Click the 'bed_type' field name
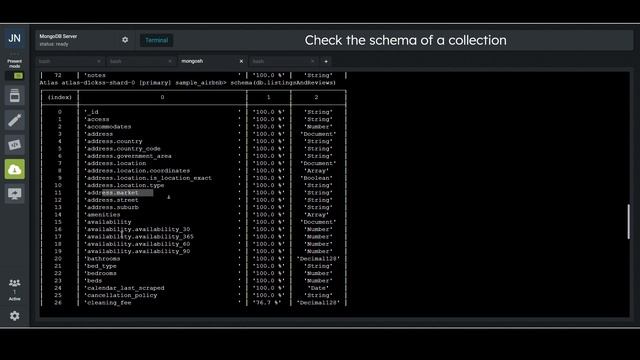 (x=100, y=266)
